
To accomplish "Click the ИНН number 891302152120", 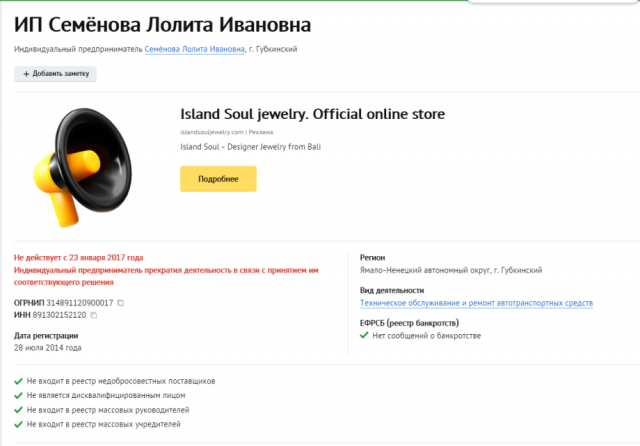I will pos(58,316).
